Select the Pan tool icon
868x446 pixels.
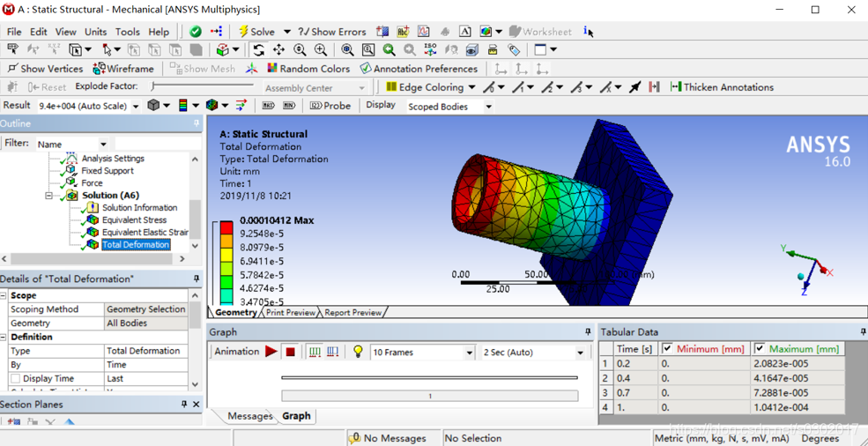pos(279,50)
